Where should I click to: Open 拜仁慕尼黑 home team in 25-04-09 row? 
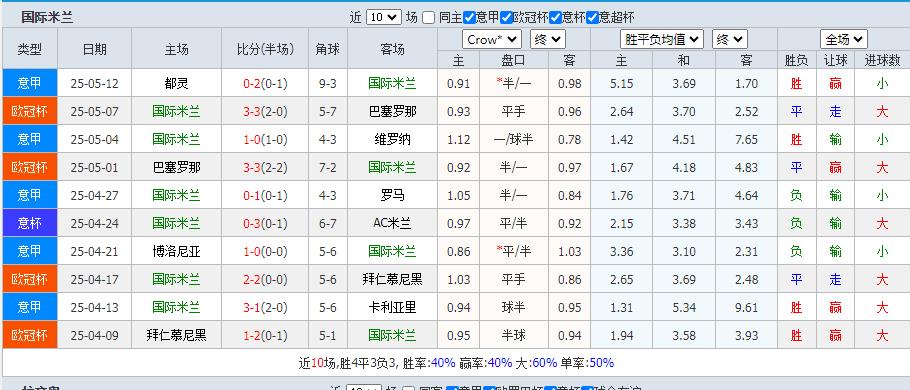176,335
